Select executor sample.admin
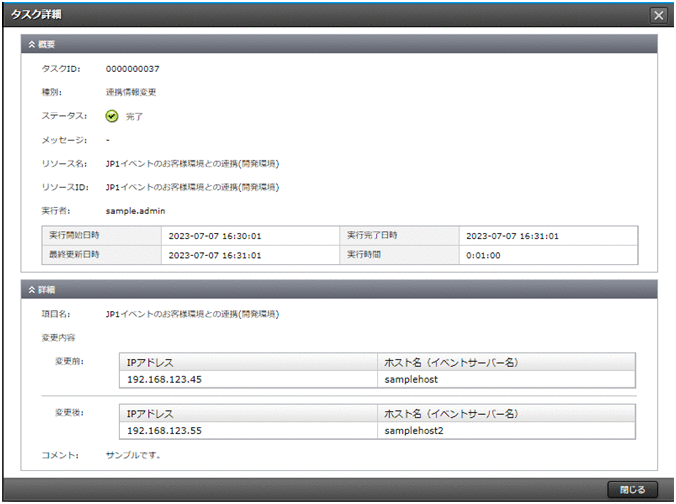This screenshot has width=676, height=504. point(135,211)
